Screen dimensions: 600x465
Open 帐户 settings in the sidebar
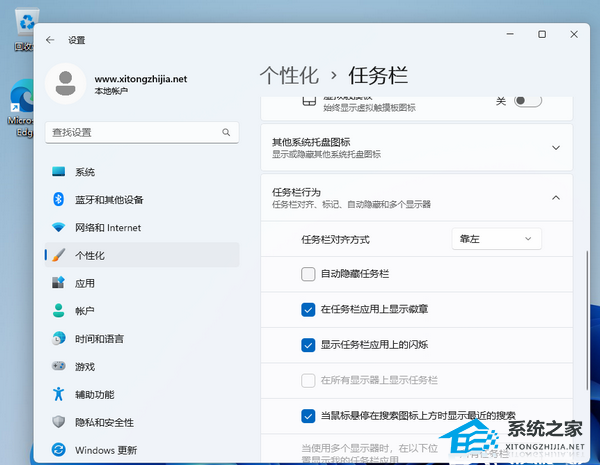tap(85, 311)
